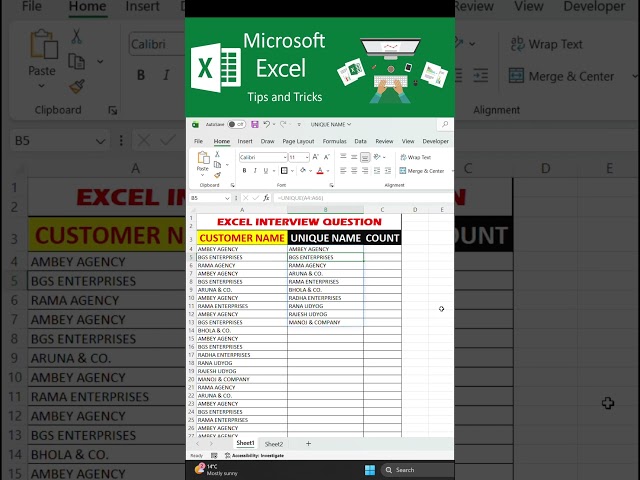The image size is (640, 480).
Task: Click Save icon in center Excel window
Action: (255, 124)
